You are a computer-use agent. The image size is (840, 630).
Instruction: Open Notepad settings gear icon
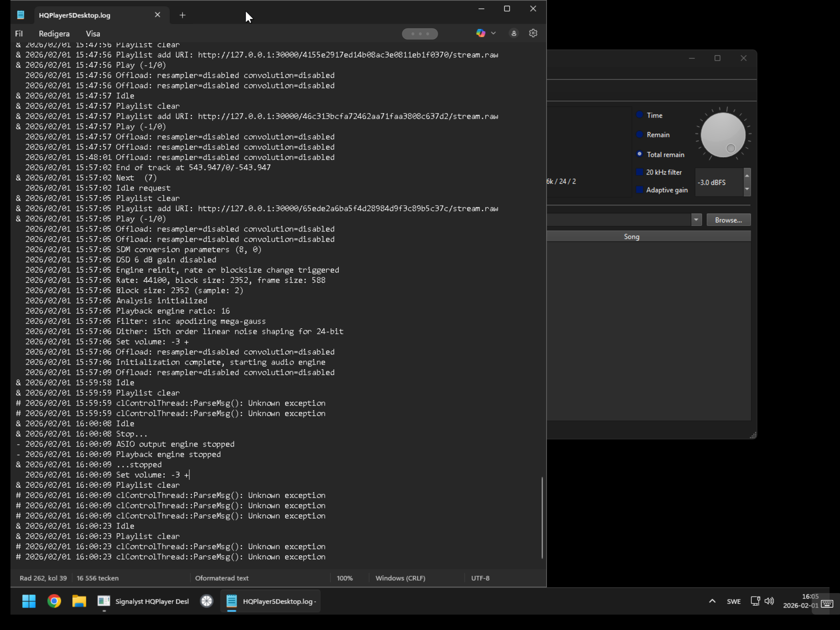pyautogui.click(x=533, y=34)
